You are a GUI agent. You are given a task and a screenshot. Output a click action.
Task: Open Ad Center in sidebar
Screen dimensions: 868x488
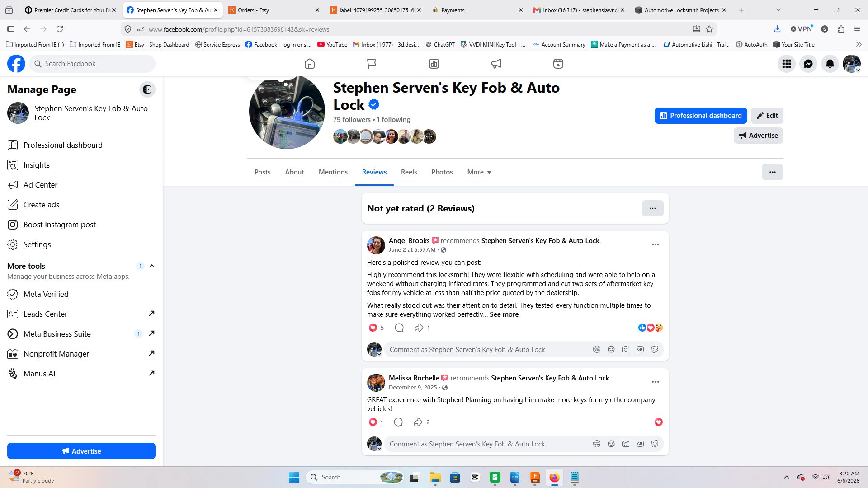click(81, 185)
